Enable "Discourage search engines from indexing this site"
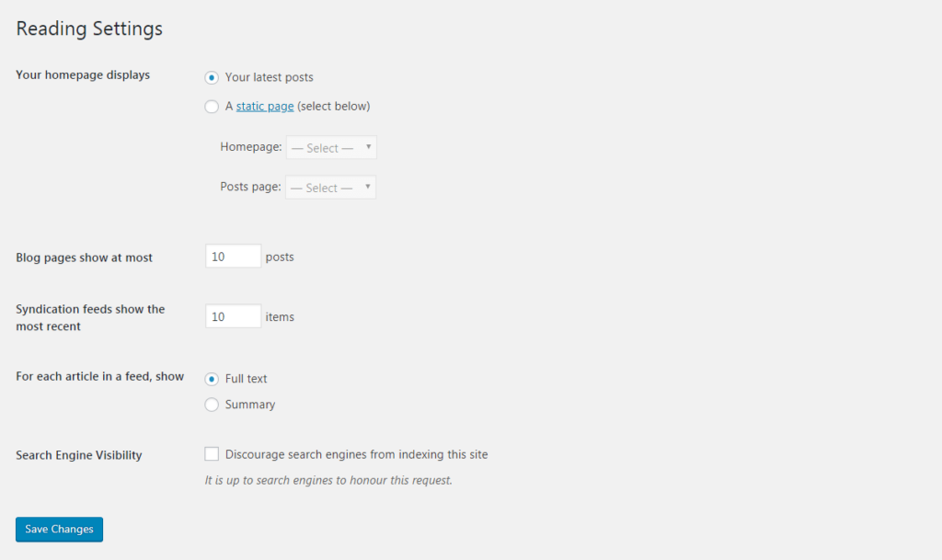Image resolution: width=942 pixels, height=560 pixels. pyautogui.click(x=212, y=453)
